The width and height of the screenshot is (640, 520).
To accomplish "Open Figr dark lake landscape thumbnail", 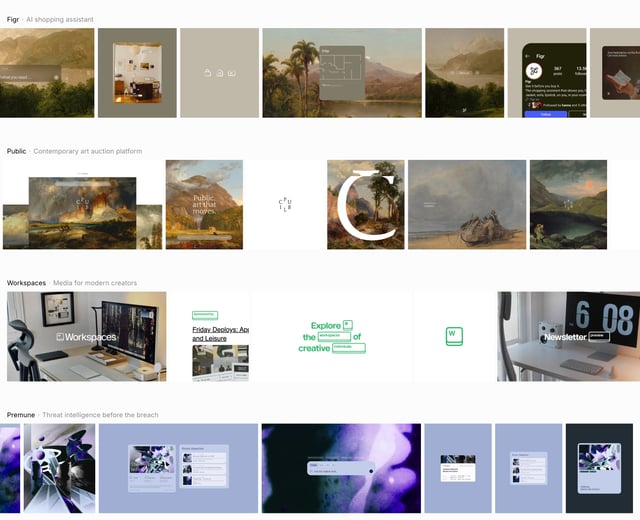I will click(464, 73).
